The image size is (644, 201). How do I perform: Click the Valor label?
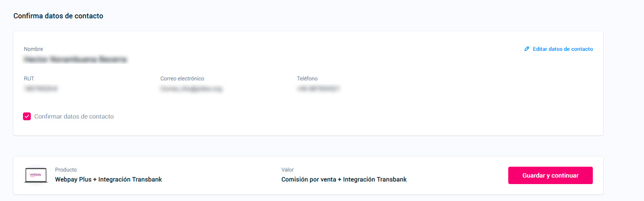(288, 170)
